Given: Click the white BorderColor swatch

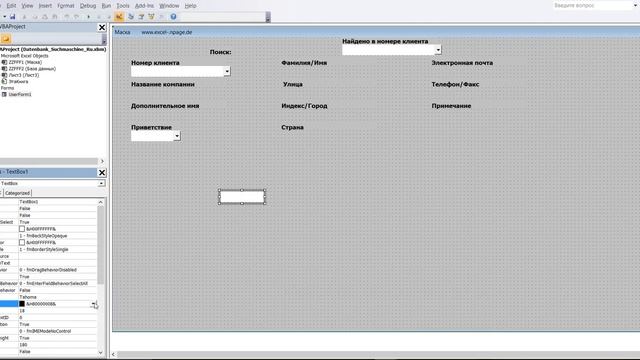Looking at the screenshot, I should click(x=22, y=242).
